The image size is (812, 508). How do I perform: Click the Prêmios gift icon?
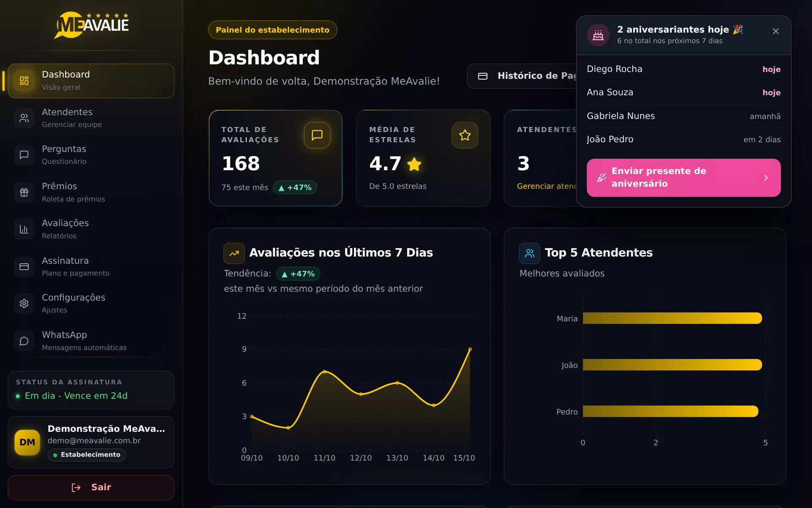click(24, 192)
